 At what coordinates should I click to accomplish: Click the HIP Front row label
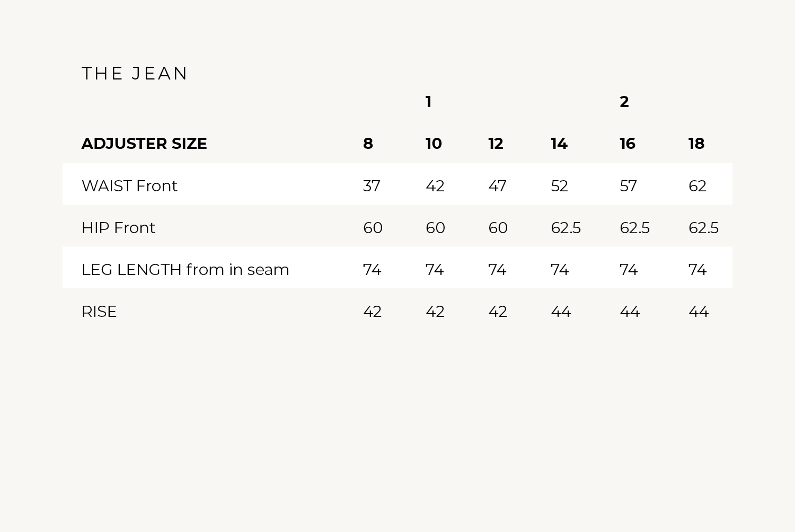(x=118, y=228)
